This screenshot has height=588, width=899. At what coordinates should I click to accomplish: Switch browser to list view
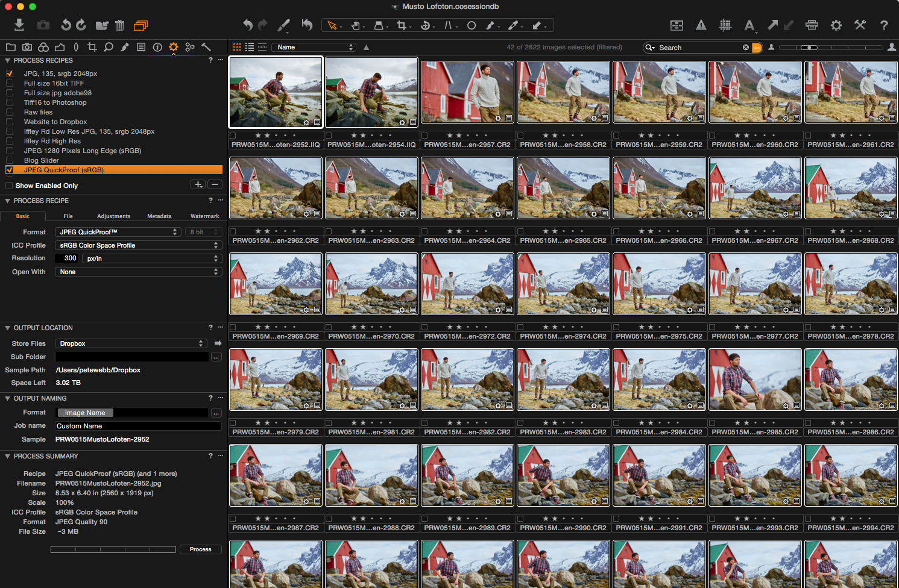point(250,47)
